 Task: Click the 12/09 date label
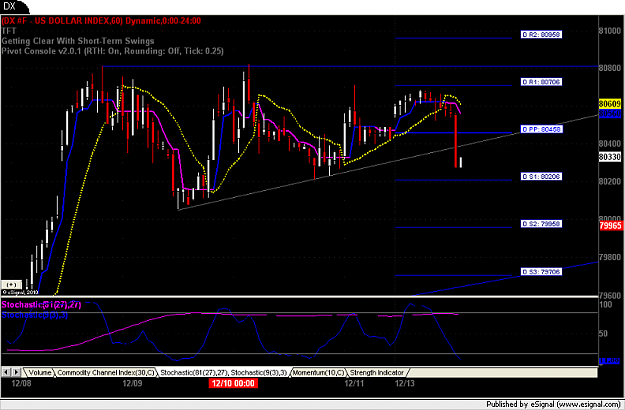pos(132,383)
